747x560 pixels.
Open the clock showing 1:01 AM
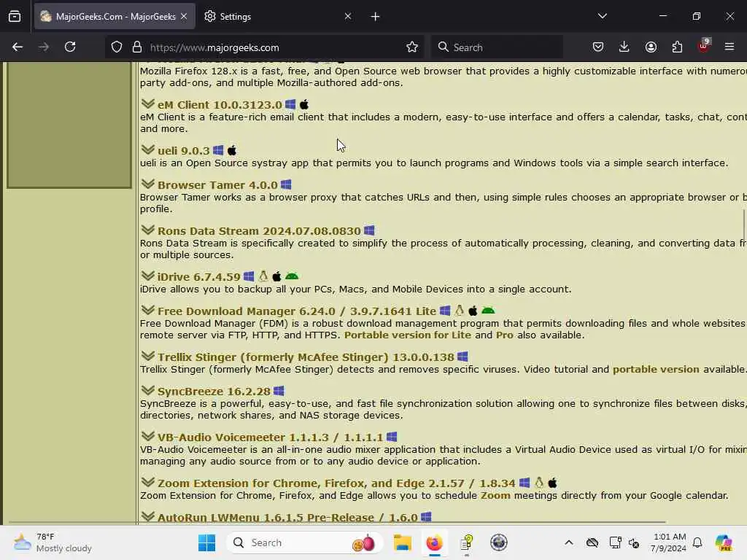point(669,542)
